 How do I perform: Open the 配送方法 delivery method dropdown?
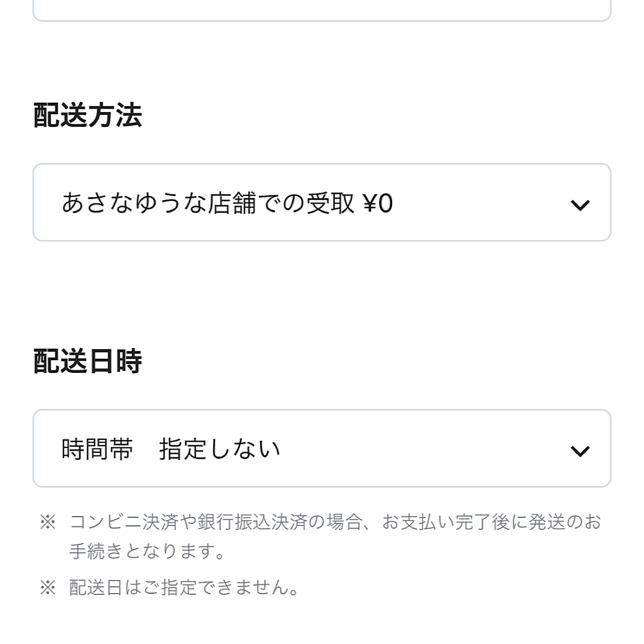click(x=322, y=202)
